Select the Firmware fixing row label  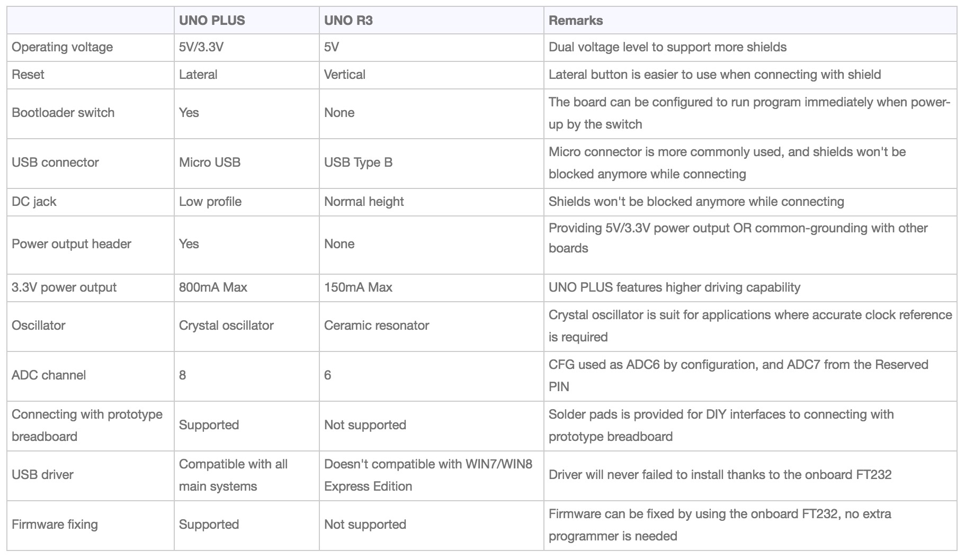55,525
